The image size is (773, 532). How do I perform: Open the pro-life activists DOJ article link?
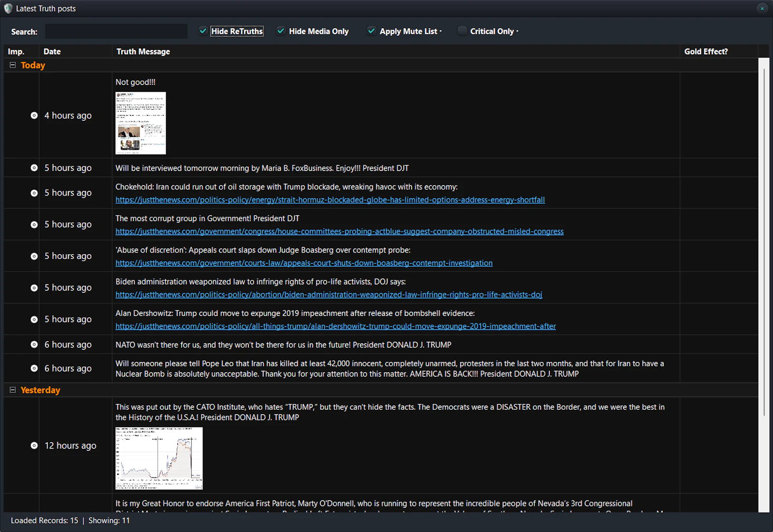[x=329, y=294]
